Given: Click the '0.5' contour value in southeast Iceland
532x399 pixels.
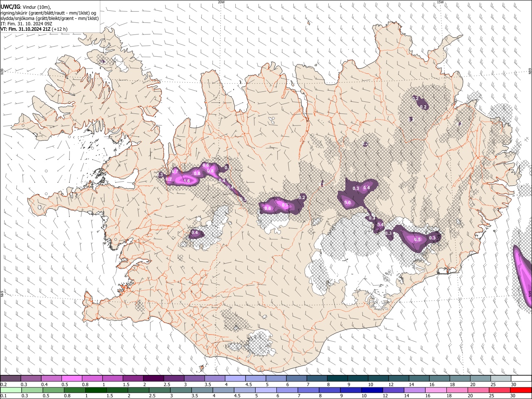Looking at the screenshot, I should pos(418,239).
